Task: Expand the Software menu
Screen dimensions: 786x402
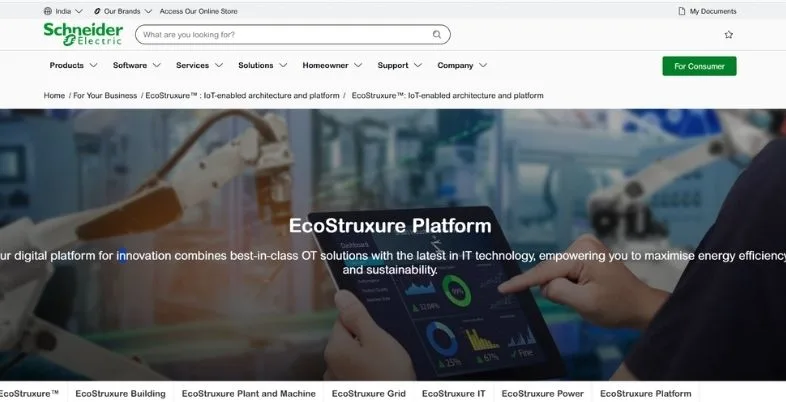Action: point(136,65)
